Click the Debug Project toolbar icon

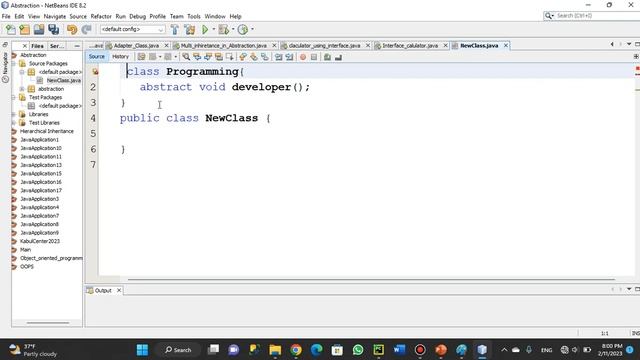223,29
